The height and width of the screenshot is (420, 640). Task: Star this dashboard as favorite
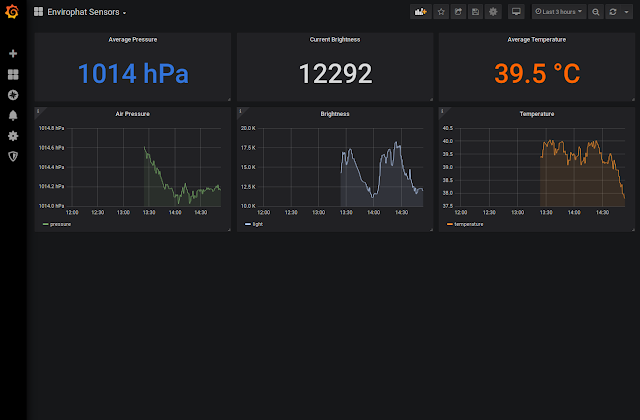click(441, 12)
